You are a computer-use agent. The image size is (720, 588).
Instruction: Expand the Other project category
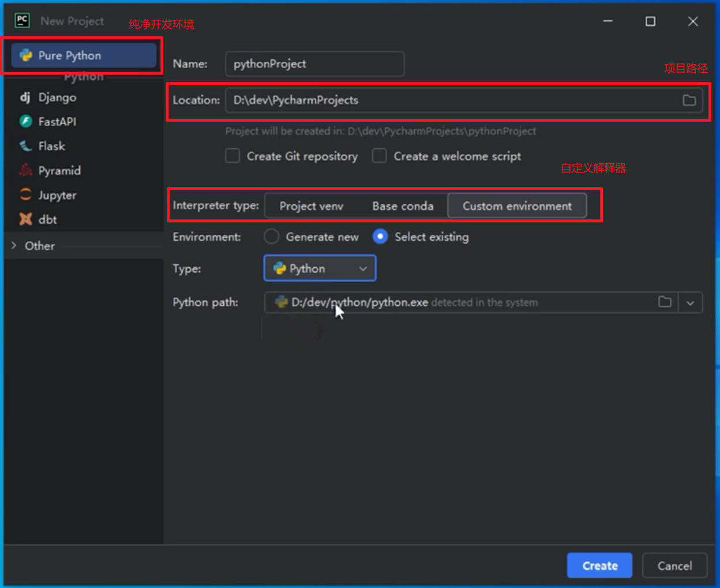(x=14, y=245)
